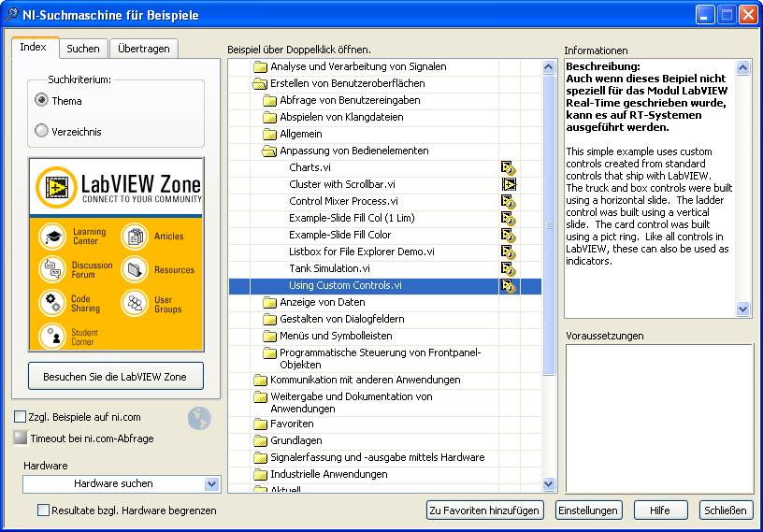
Task: Click the VI icon beside Cluster with Scrollbar.vi
Action: (509, 184)
